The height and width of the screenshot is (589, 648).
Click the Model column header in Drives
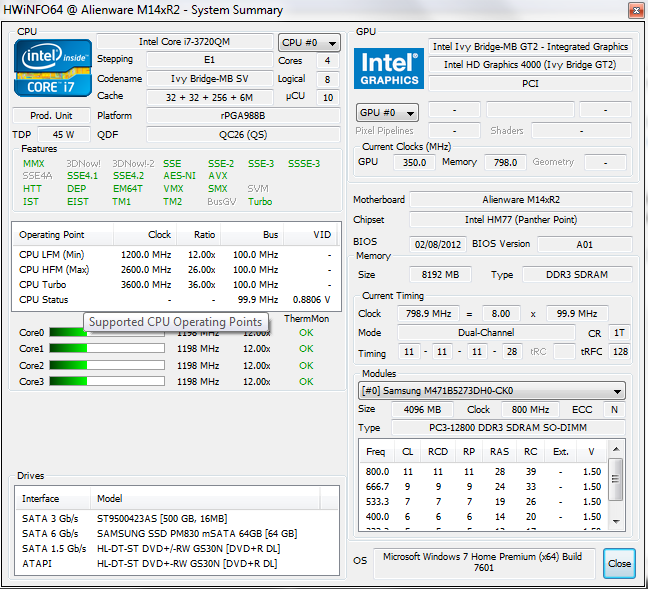[205, 498]
